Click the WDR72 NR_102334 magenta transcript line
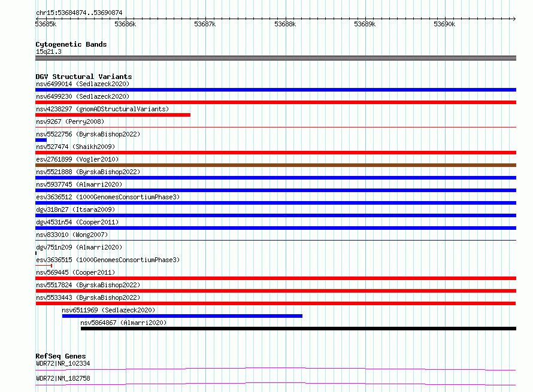This screenshot has height=392, width=533. coord(275,369)
